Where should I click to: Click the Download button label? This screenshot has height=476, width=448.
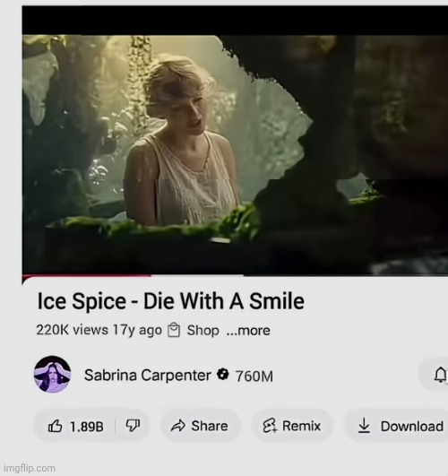point(412,426)
